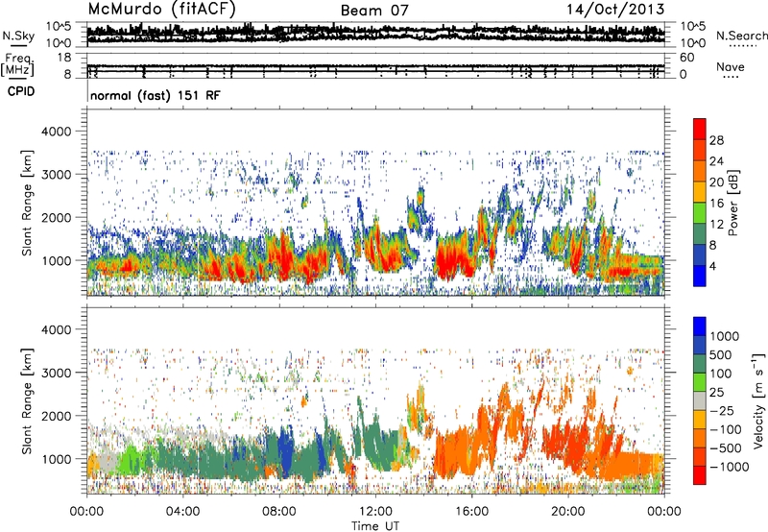
Task: Click the frequency trace in the Freq panel
Action: click(375, 66)
